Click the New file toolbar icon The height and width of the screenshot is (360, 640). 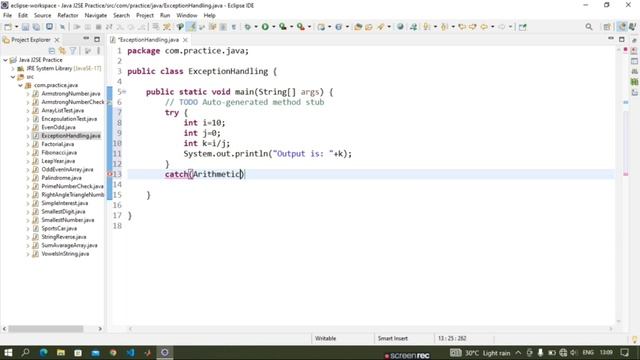8,27
